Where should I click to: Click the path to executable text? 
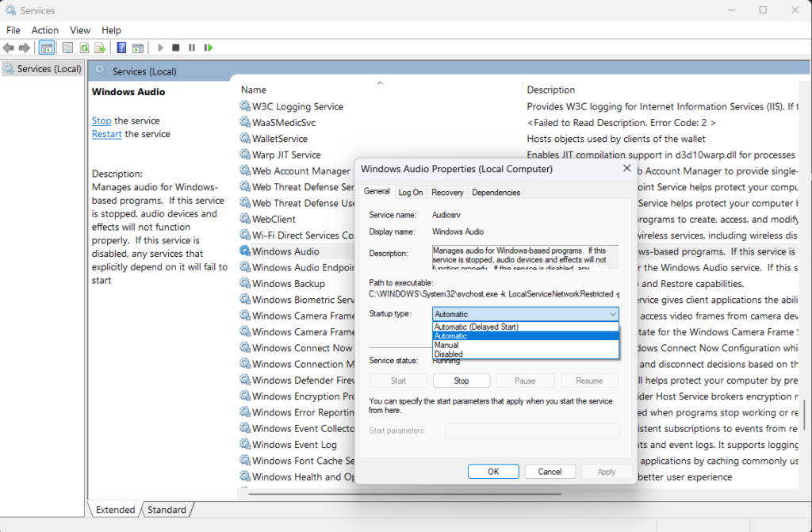[x=494, y=293]
